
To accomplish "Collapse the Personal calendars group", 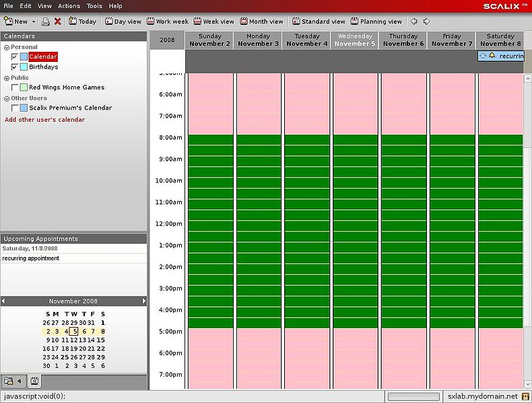I will (6, 48).
